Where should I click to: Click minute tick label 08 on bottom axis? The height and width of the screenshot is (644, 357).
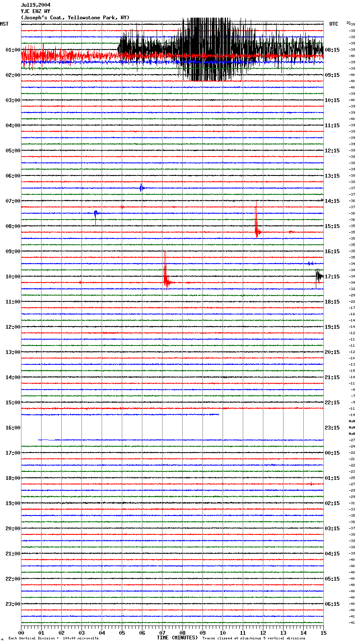pyautogui.click(x=182, y=633)
